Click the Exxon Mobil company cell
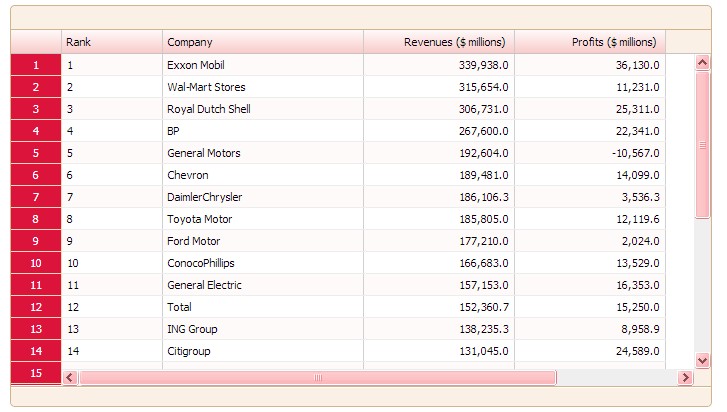This screenshot has width=727, height=412. (x=262, y=65)
